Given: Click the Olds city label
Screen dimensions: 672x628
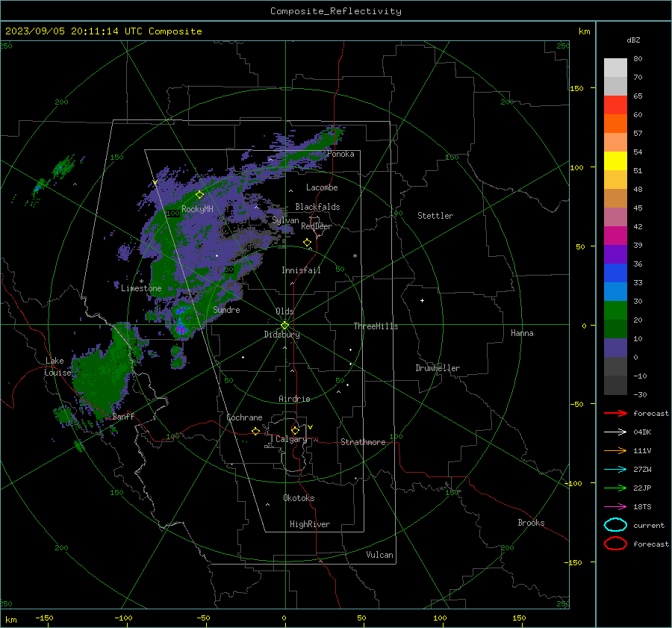Looking at the screenshot, I should [x=284, y=311].
